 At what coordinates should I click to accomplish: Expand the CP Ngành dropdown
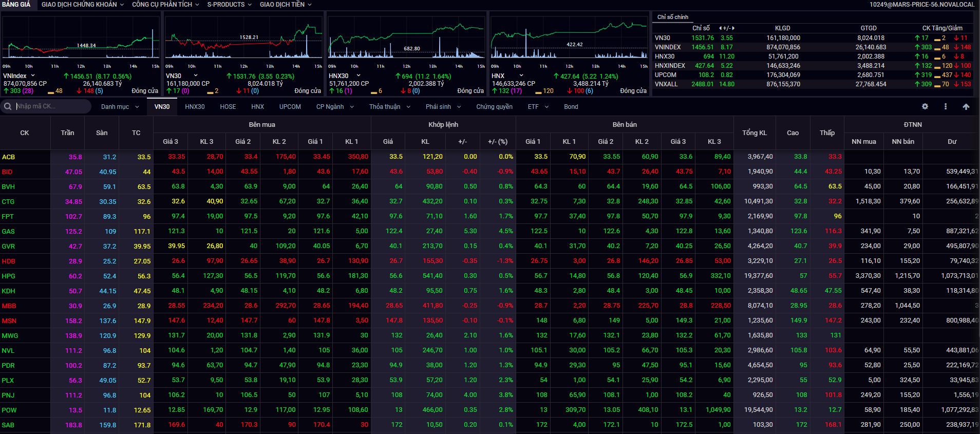click(335, 107)
